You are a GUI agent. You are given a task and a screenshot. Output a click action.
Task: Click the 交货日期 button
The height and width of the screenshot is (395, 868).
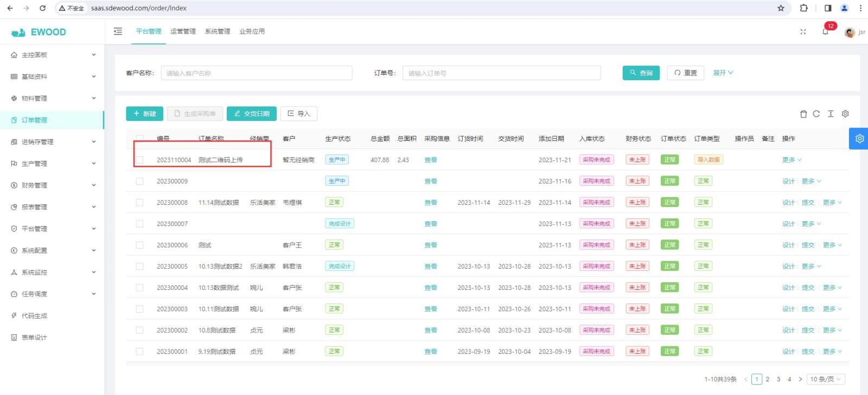(252, 114)
